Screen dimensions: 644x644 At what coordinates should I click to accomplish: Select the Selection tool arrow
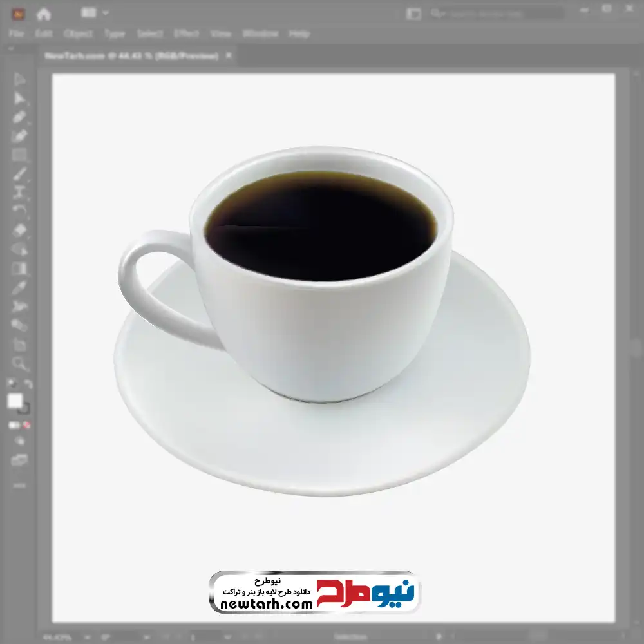click(x=19, y=80)
